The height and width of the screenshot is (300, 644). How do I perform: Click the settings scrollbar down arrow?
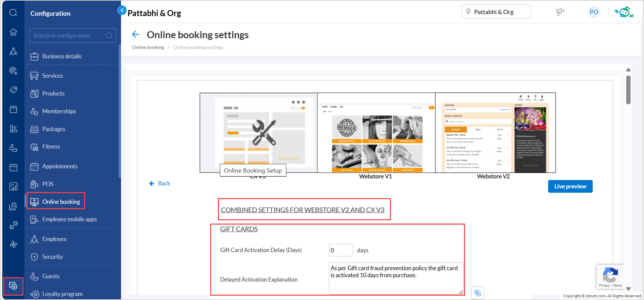coord(628,289)
